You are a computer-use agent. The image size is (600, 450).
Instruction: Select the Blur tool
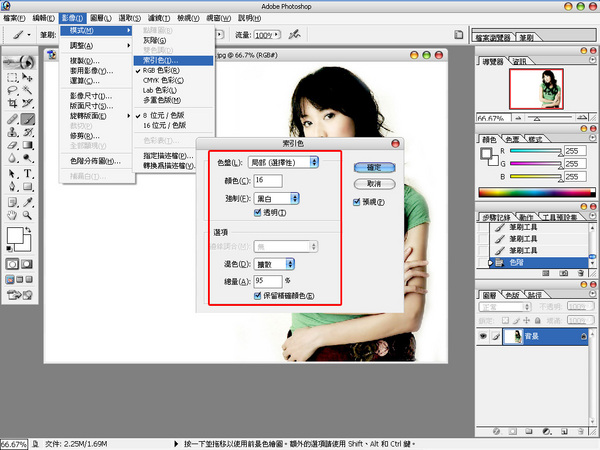point(12,158)
